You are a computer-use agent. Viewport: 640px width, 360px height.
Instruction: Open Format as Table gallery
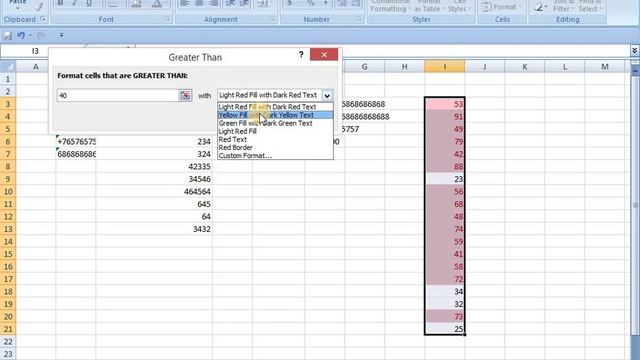(x=429, y=6)
